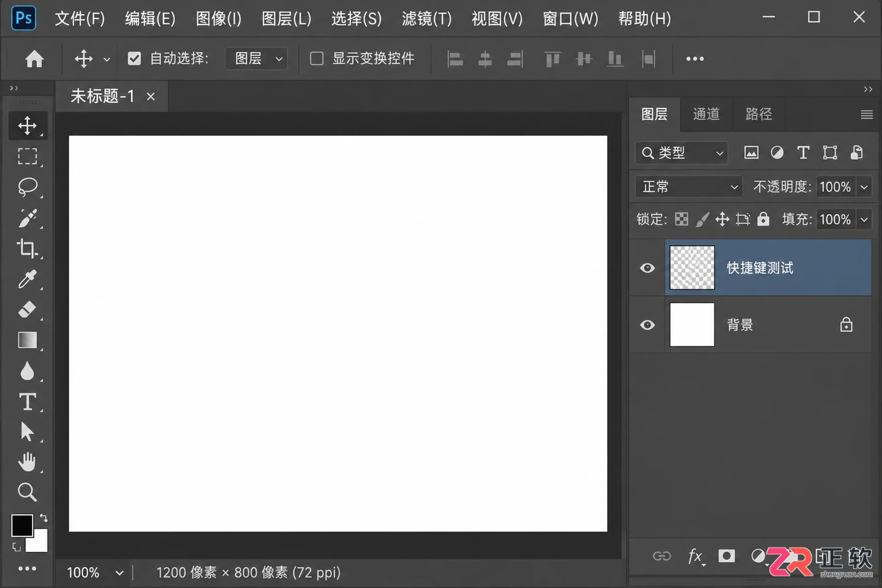
Task: Select the Crop tool
Action: pos(28,248)
